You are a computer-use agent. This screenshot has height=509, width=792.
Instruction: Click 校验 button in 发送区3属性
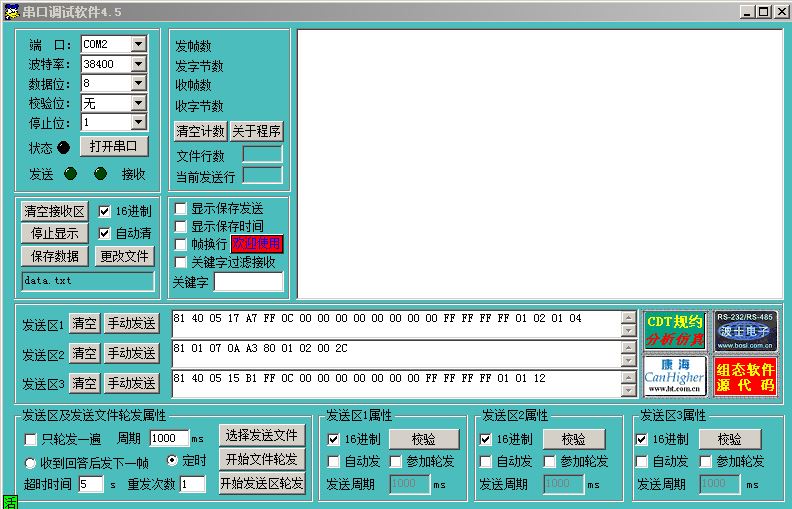(730, 439)
